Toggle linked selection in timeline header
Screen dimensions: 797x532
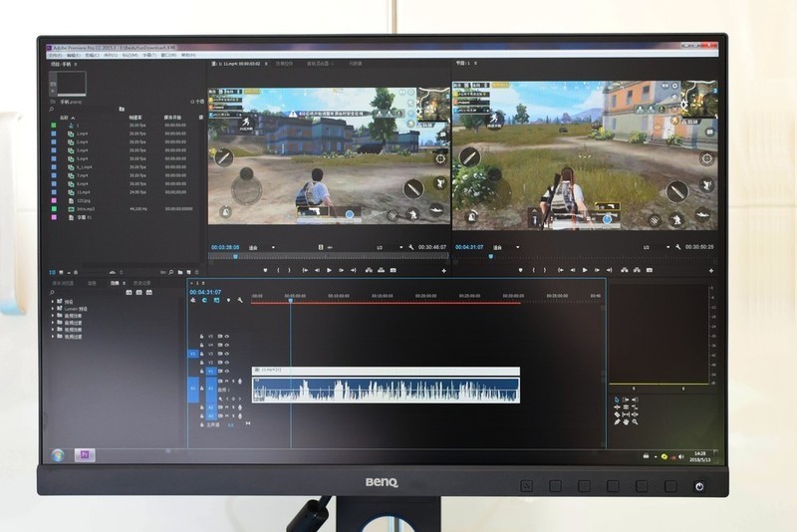click(x=216, y=300)
